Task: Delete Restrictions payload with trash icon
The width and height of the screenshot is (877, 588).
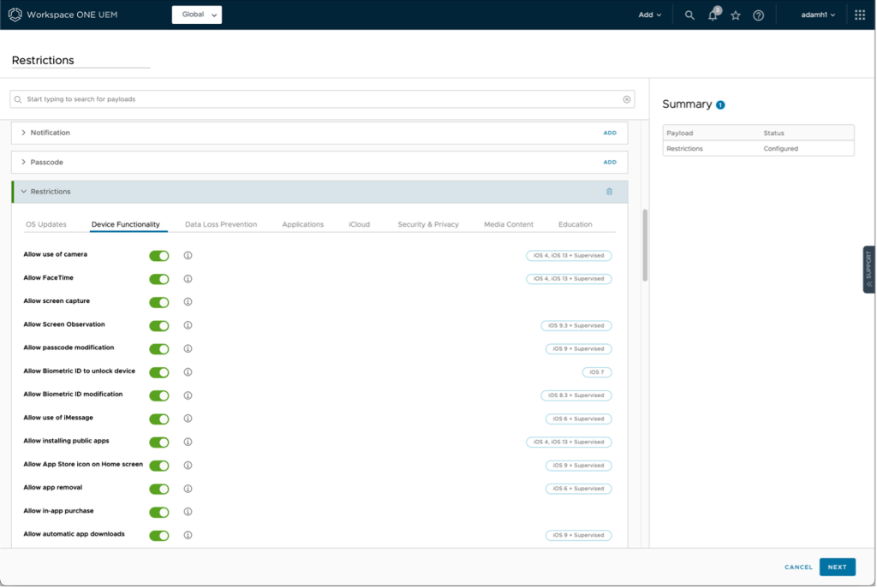Action: [x=609, y=192]
